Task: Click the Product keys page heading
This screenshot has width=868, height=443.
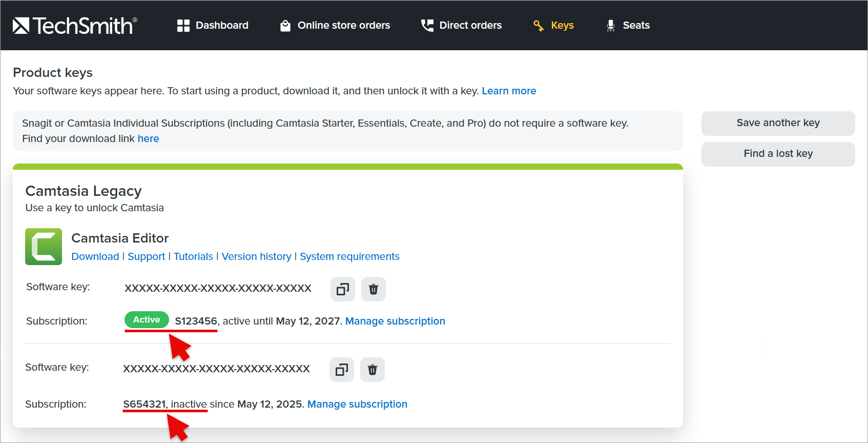Action: (53, 73)
